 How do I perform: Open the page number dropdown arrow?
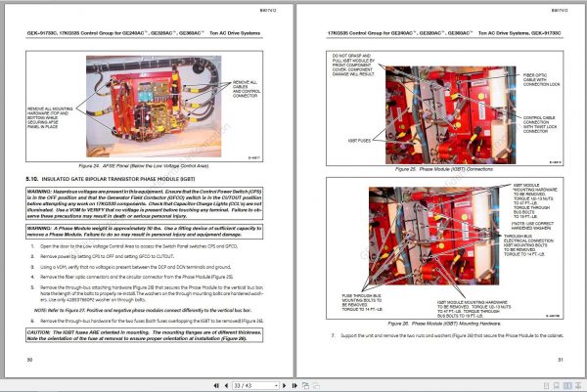click(276, 385)
